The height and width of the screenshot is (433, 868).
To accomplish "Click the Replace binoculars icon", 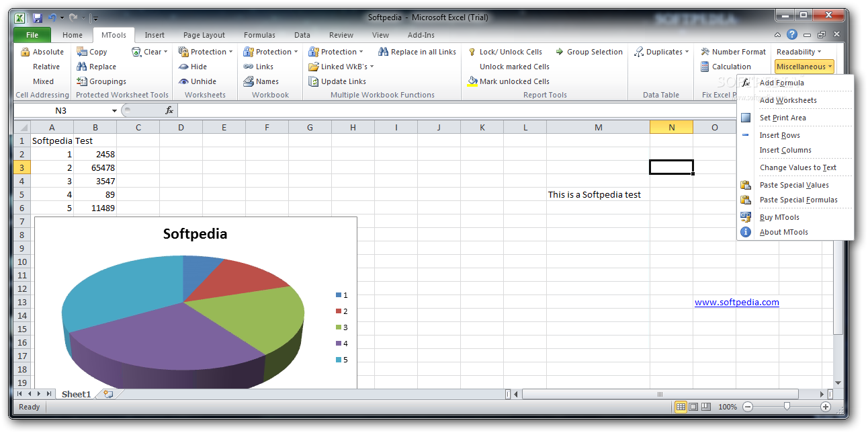I will pyautogui.click(x=82, y=67).
